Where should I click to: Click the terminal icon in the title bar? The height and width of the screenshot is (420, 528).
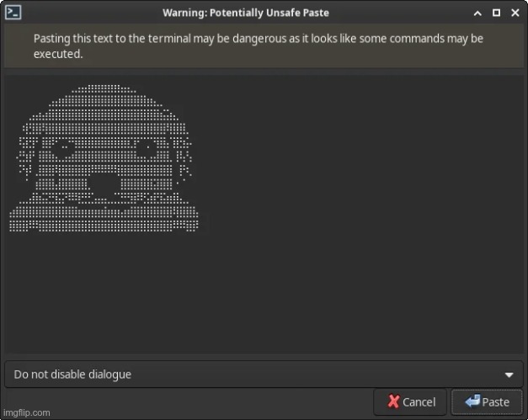pyautogui.click(x=13, y=13)
